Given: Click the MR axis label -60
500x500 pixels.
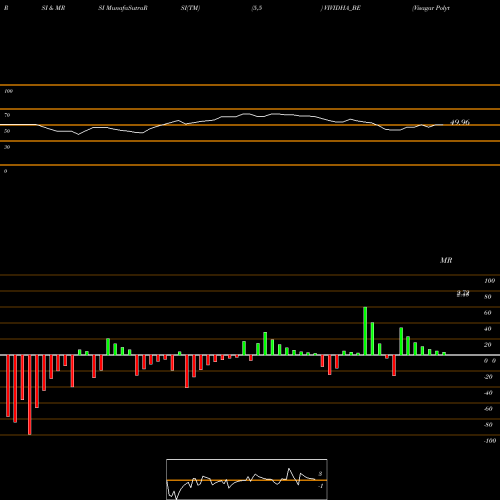Looking at the screenshot, I should pos(488,409).
